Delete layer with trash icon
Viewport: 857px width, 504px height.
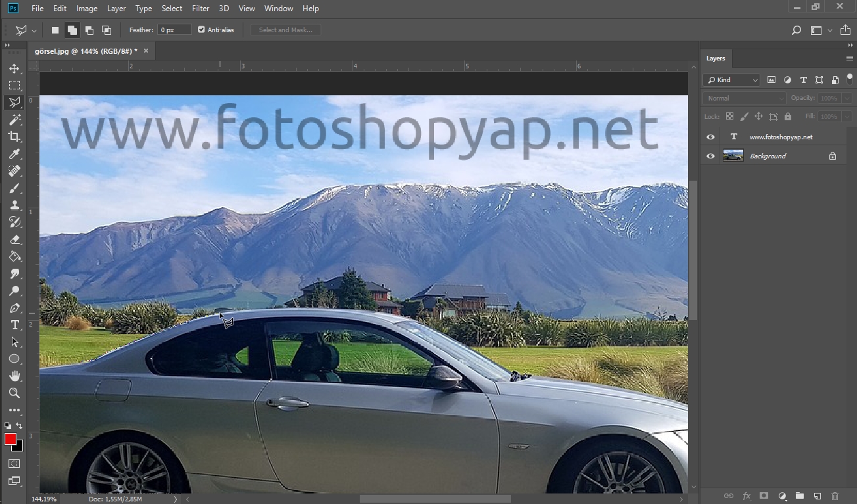pos(835,496)
